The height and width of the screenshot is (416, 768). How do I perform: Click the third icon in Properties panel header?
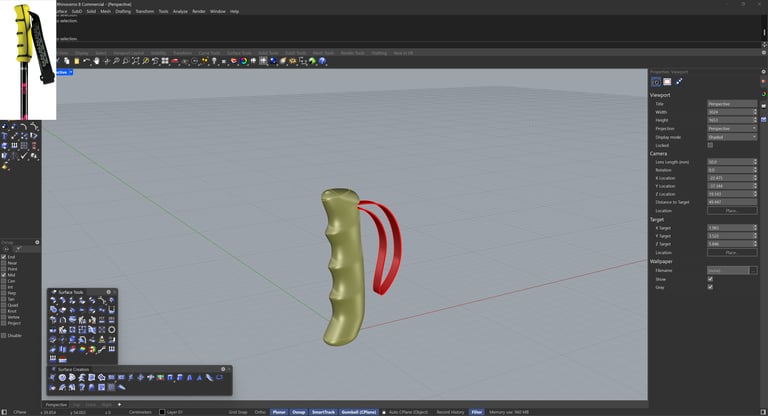679,82
